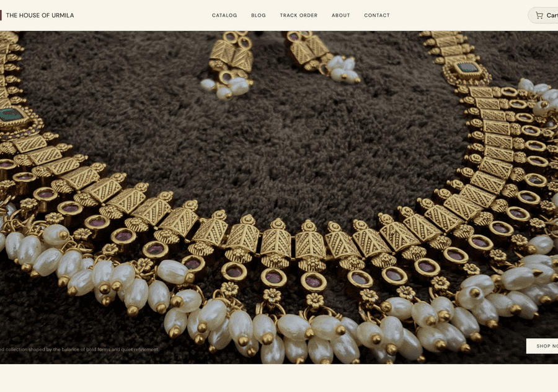Click the Shop Now button
The image size is (558, 392).
point(542,346)
